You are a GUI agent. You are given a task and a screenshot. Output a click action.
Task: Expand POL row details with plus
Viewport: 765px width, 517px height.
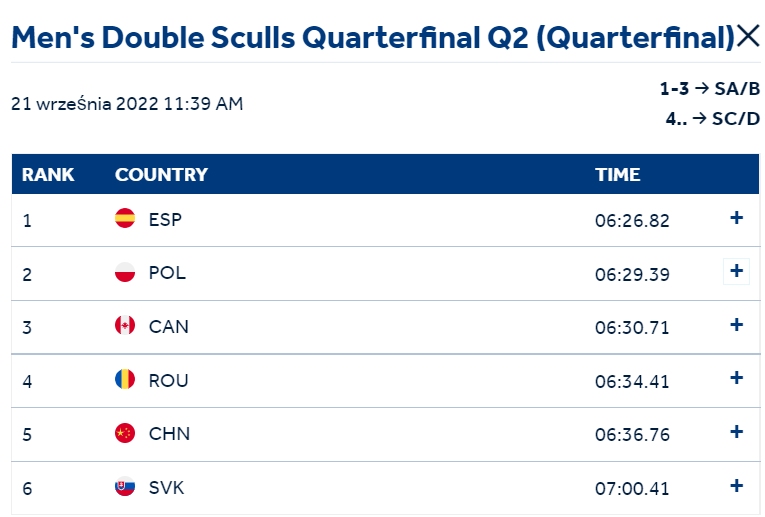[x=736, y=271]
